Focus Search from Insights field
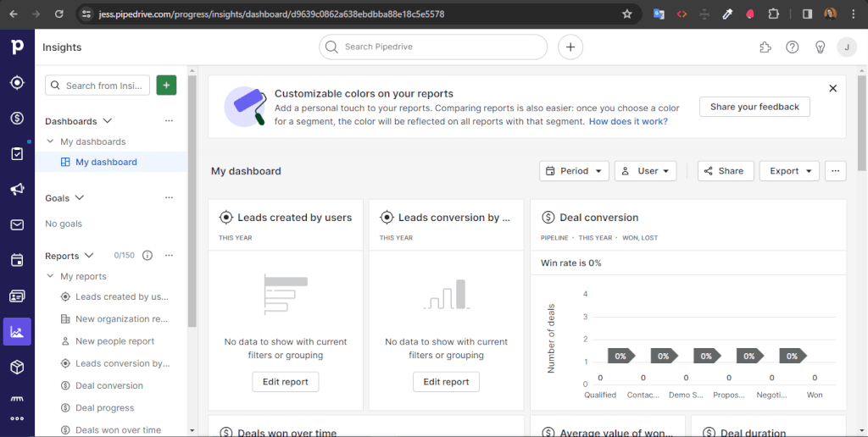Viewport: 868px width, 437px height. (97, 86)
